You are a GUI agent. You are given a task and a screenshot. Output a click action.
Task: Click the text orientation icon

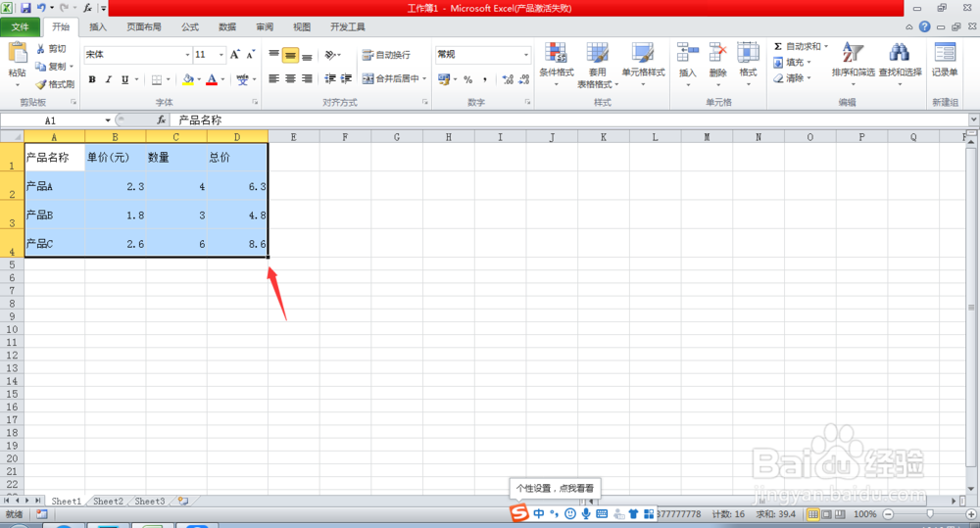[x=330, y=55]
